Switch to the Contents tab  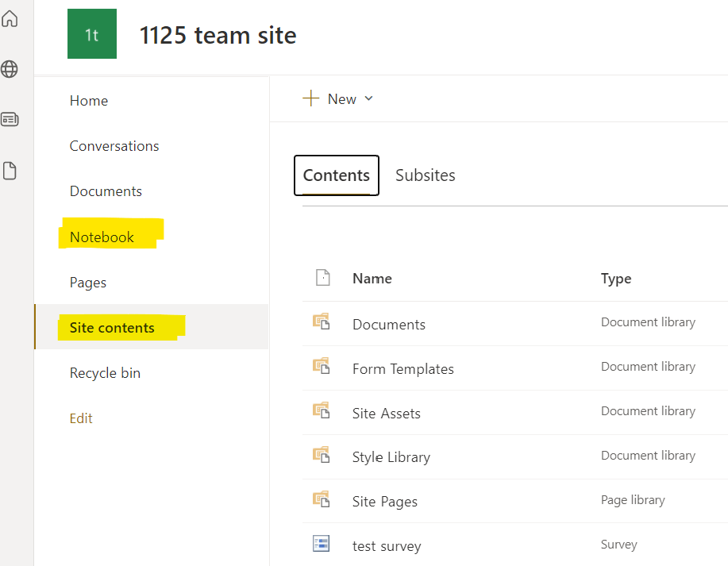(x=336, y=175)
